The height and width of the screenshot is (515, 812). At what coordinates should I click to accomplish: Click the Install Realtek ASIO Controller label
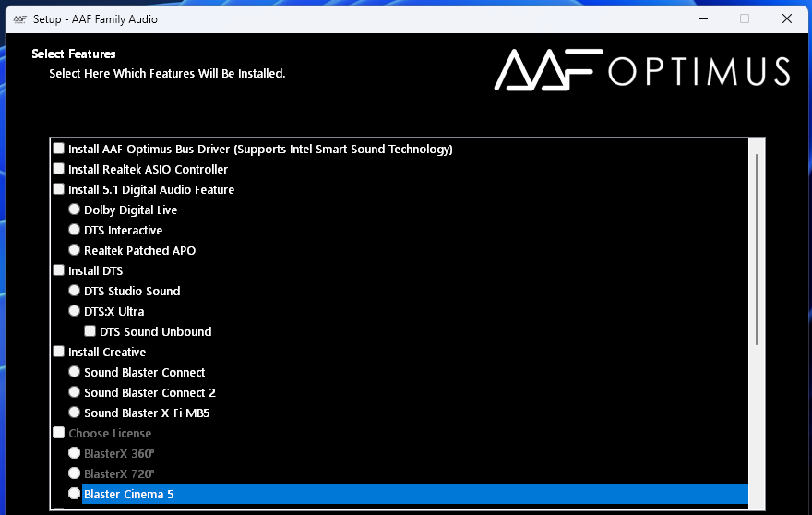(149, 170)
